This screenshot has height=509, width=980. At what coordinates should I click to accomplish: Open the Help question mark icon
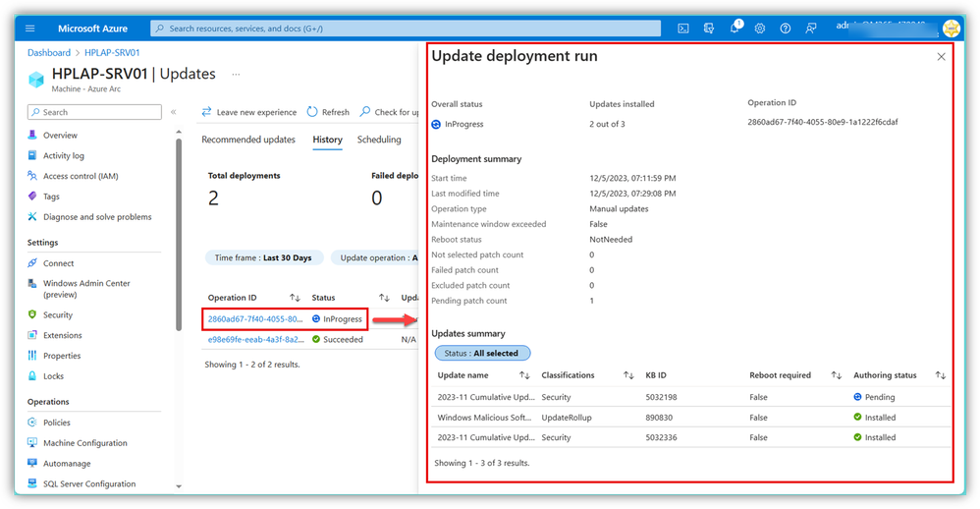click(786, 28)
